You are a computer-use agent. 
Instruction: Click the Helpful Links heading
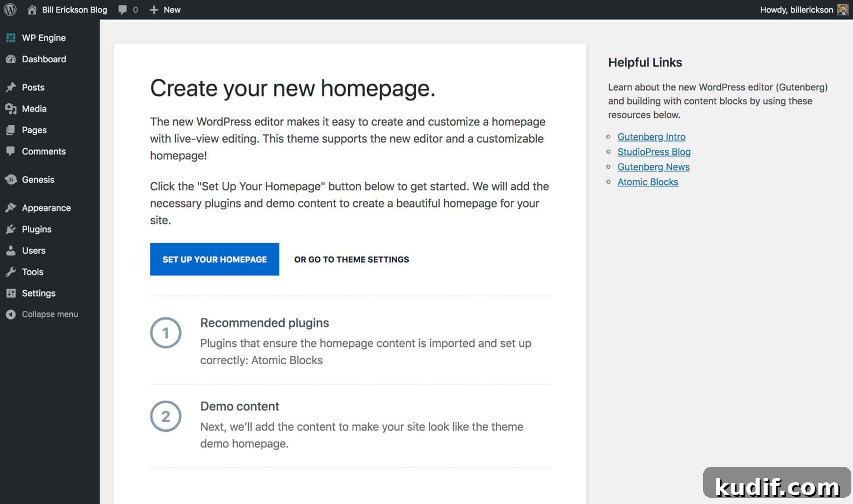pyautogui.click(x=645, y=62)
